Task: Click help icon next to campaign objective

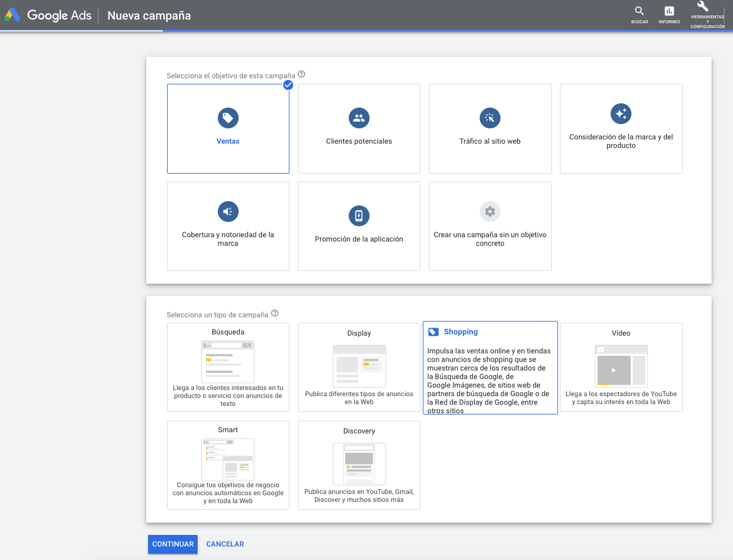Action: 301,75
